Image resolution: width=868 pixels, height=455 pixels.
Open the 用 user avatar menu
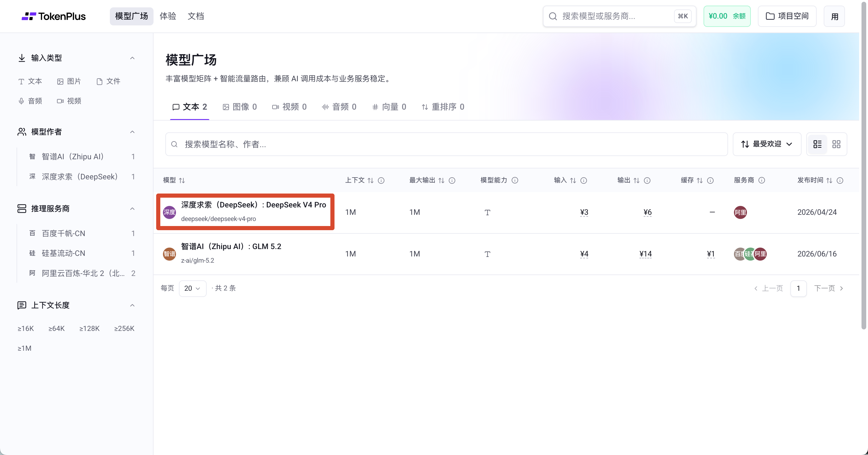(834, 16)
